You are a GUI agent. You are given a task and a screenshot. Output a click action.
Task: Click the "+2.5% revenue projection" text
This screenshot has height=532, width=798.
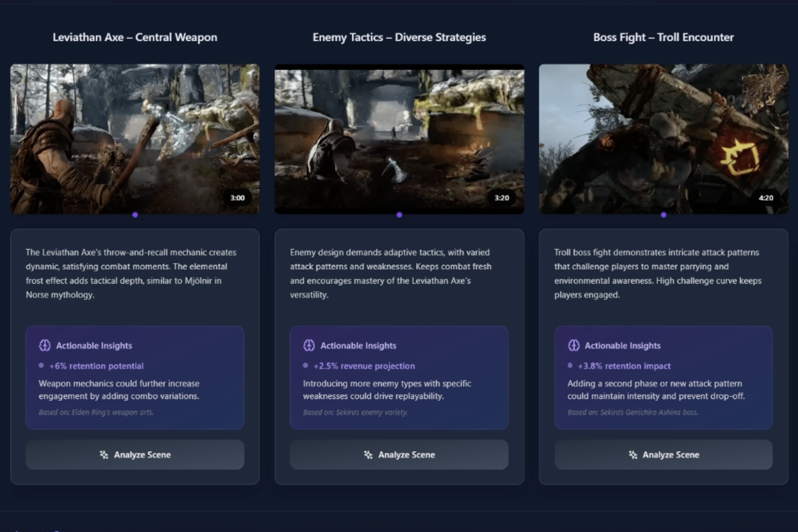364,366
